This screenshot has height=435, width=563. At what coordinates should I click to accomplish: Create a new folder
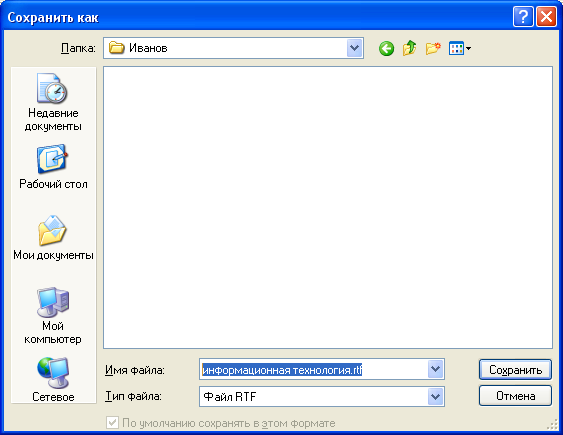pos(433,48)
